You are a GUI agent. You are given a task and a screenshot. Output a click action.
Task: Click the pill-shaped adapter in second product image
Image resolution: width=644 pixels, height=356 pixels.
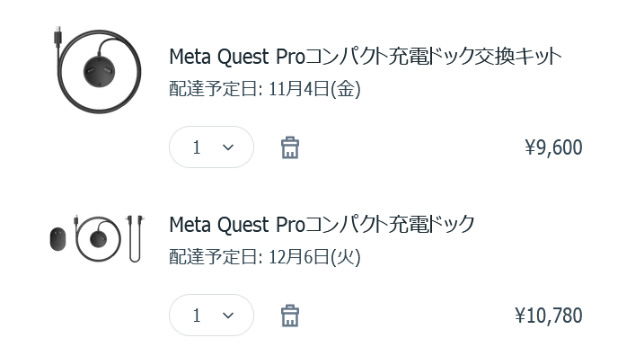tap(57, 239)
